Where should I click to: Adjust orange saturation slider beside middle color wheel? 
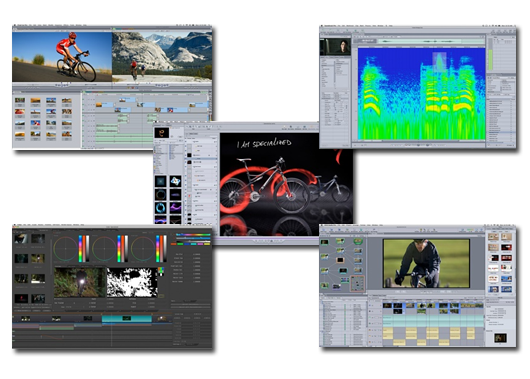coord(122,248)
